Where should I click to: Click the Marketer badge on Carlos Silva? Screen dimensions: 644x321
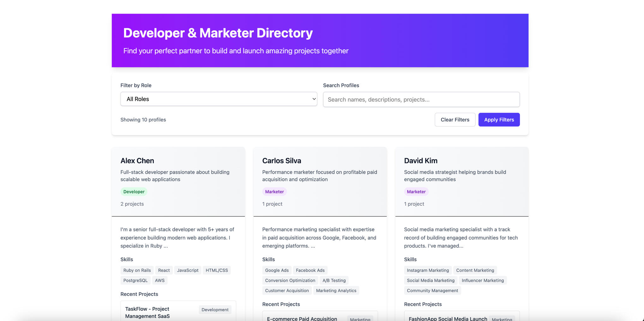click(x=274, y=192)
